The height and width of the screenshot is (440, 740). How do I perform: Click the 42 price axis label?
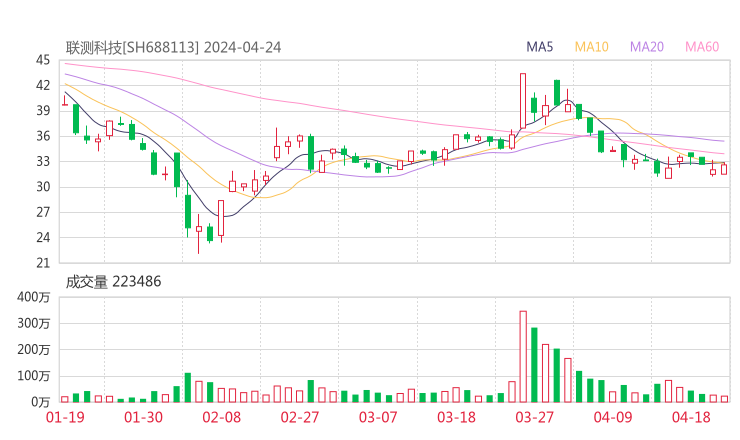tap(43, 85)
